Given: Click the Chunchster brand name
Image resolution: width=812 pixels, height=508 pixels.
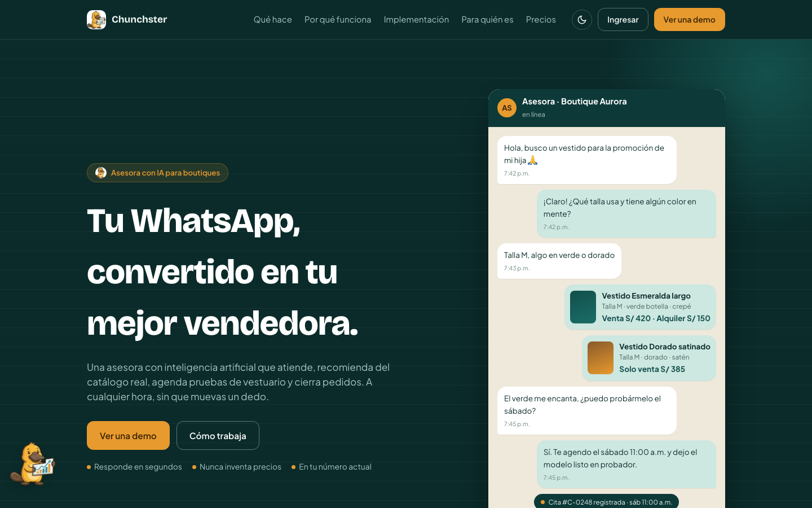Looking at the screenshot, I should [x=139, y=19].
